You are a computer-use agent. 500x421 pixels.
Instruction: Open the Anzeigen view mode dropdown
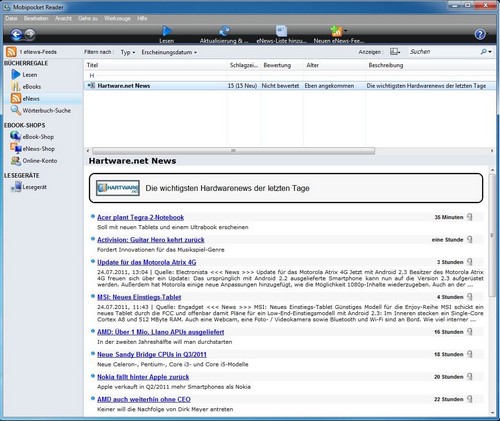(395, 52)
